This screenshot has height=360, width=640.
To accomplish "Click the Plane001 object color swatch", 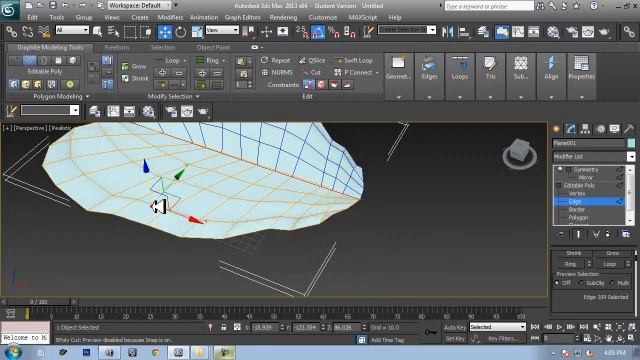I will pos(631,143).
